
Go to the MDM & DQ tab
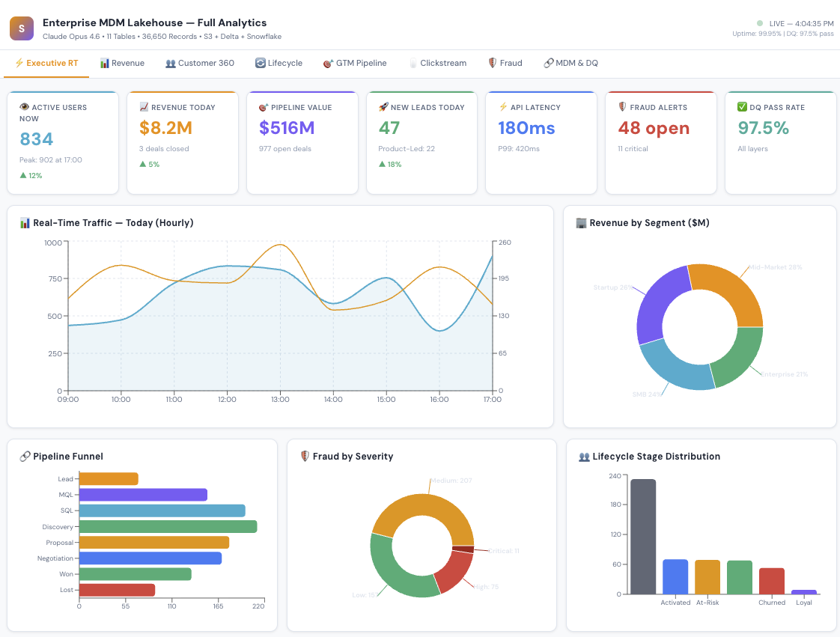pos(570,63)
